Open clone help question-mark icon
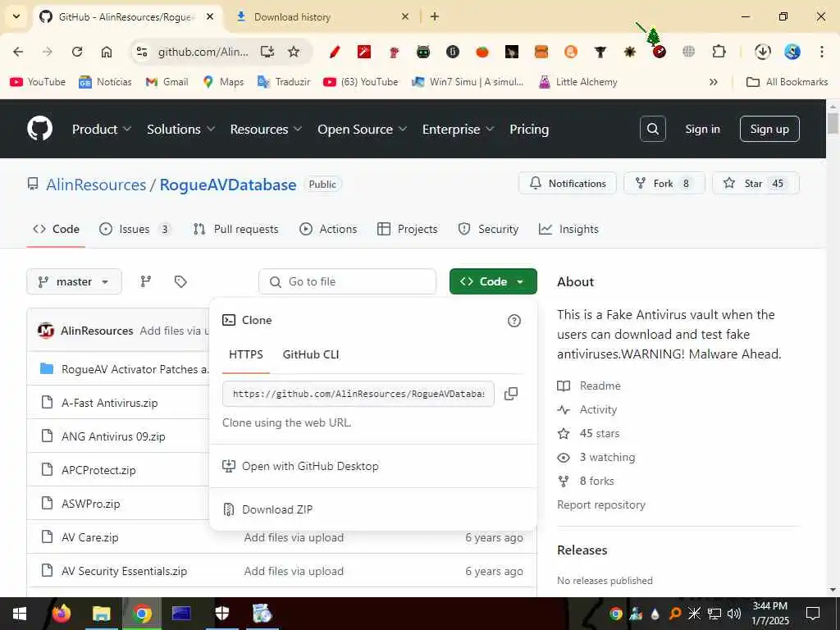 pos(514,321)
